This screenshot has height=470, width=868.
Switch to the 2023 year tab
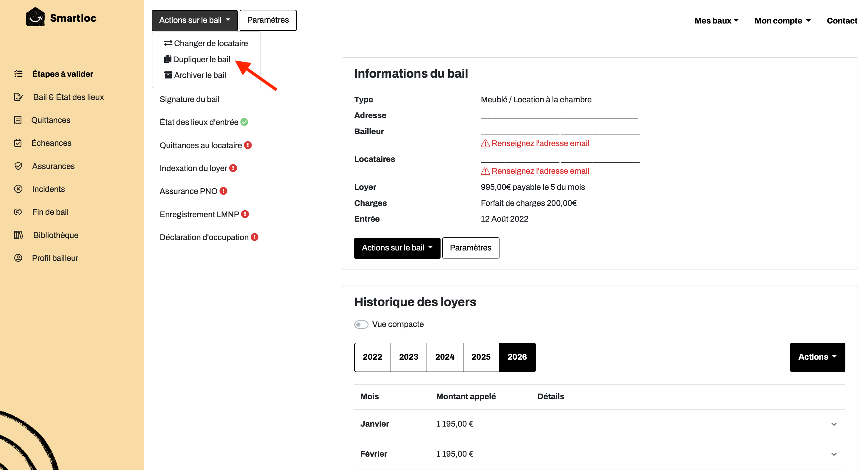pyautogui.click(x=409, y=357)
